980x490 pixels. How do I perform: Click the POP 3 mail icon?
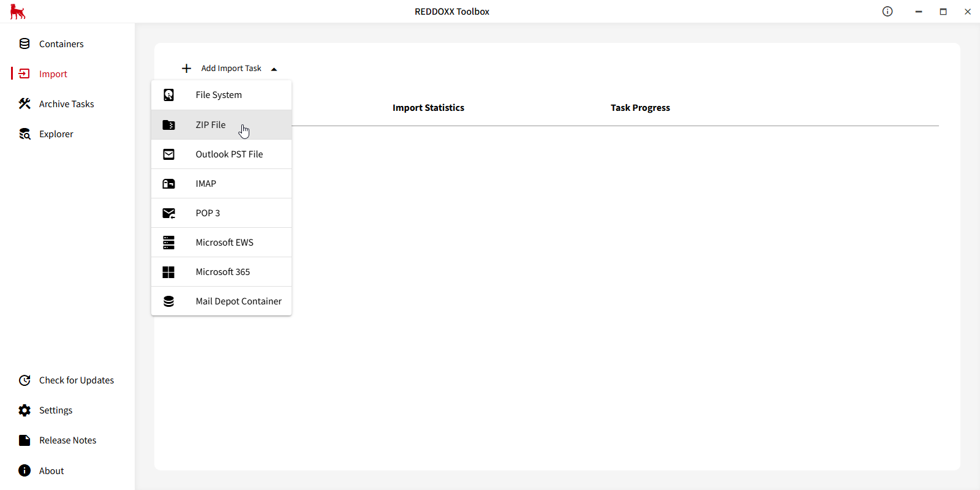pos(168,213)
